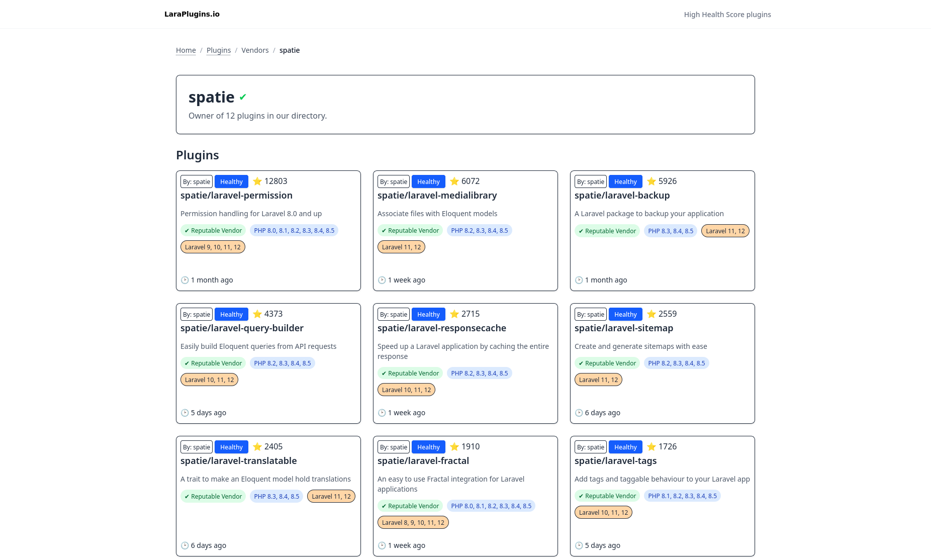The height and width of the screenshot is (560, 931).
Task: Click 'Create and generate sitemaps with ease' description
Action: pos(640,346)
